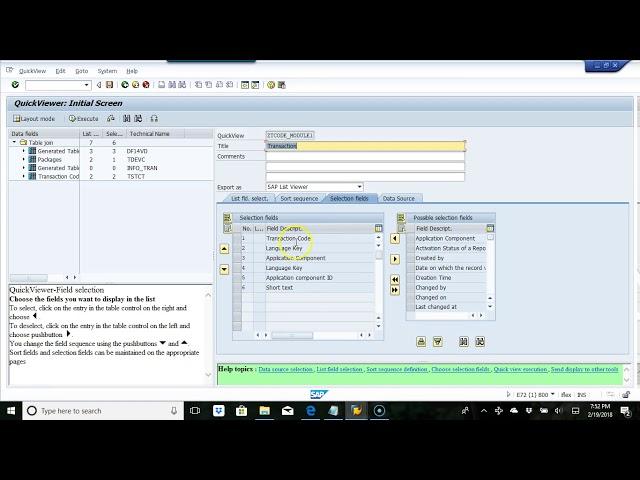640x480 pixels.
Task: Click the first binoculars icon below Possible selection fields
Action: [x=464, y=342]
